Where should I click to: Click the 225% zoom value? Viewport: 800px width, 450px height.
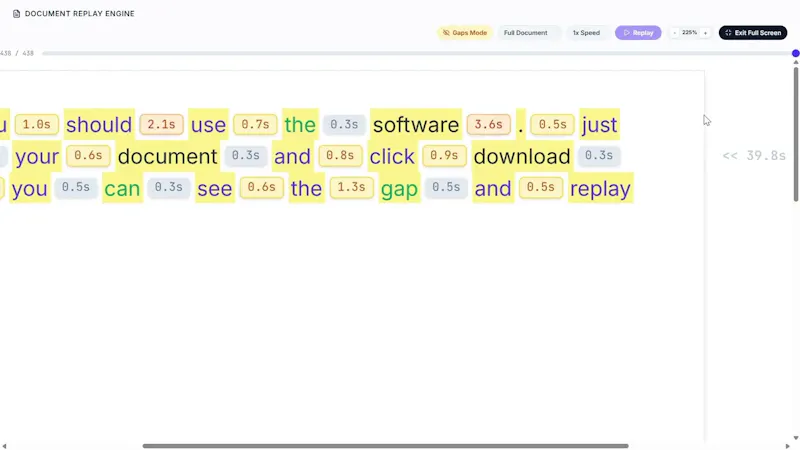(689, 32)
